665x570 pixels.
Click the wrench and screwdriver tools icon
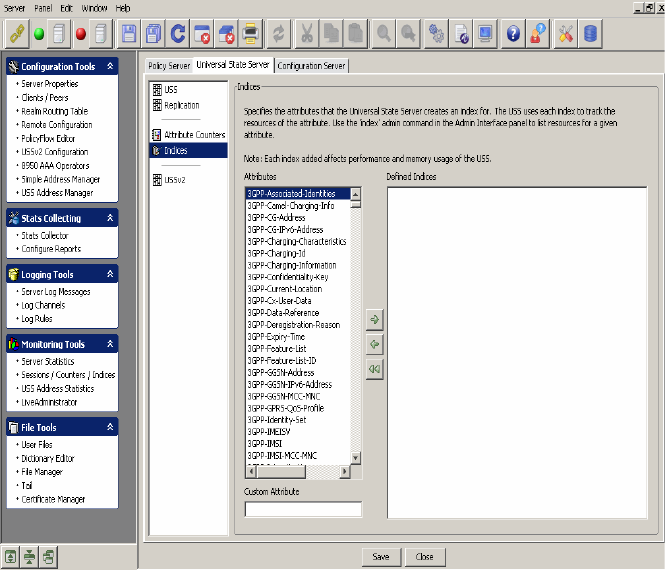(x=565, y=33)
